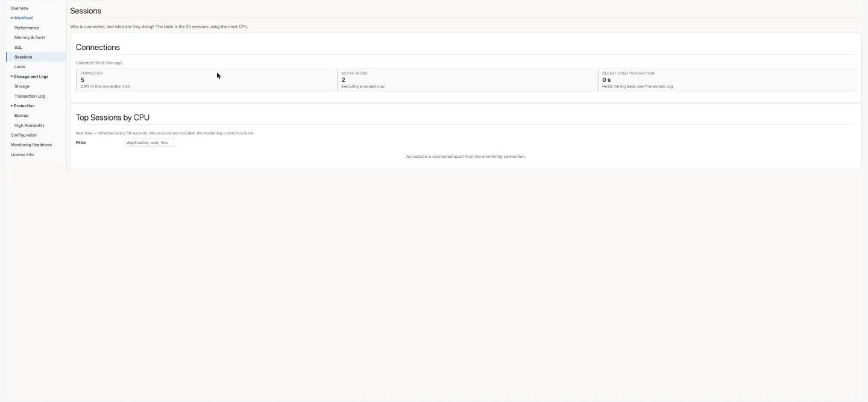This screenshot has width=868, height=402.
Task: Collapse the Storage and Logs section arrow
Action: [x=11, y=77]
